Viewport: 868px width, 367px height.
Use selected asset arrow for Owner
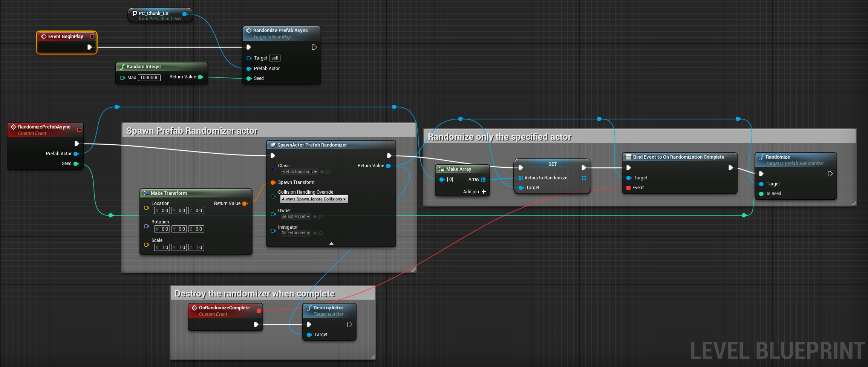315,217
